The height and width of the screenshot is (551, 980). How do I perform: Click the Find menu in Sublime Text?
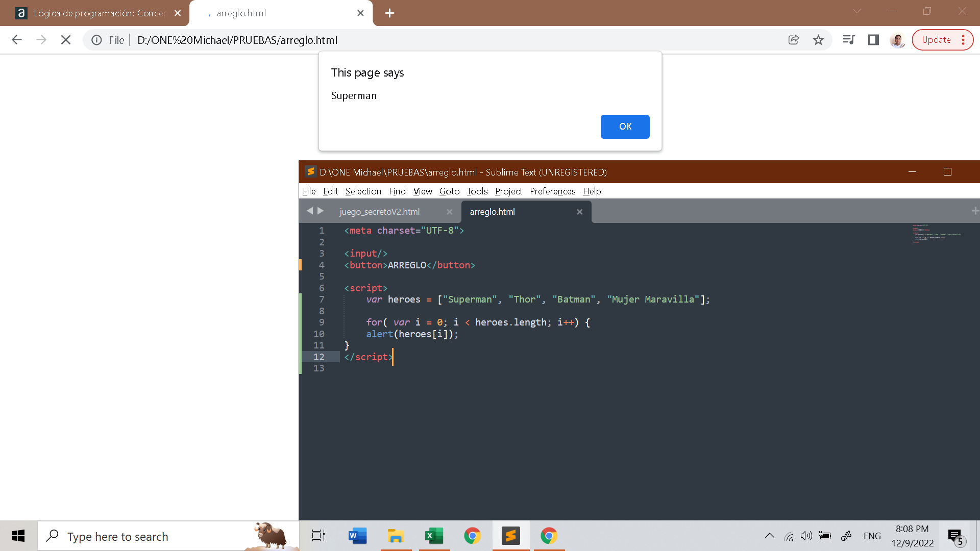pyautogui.click(x=398, y=191)
